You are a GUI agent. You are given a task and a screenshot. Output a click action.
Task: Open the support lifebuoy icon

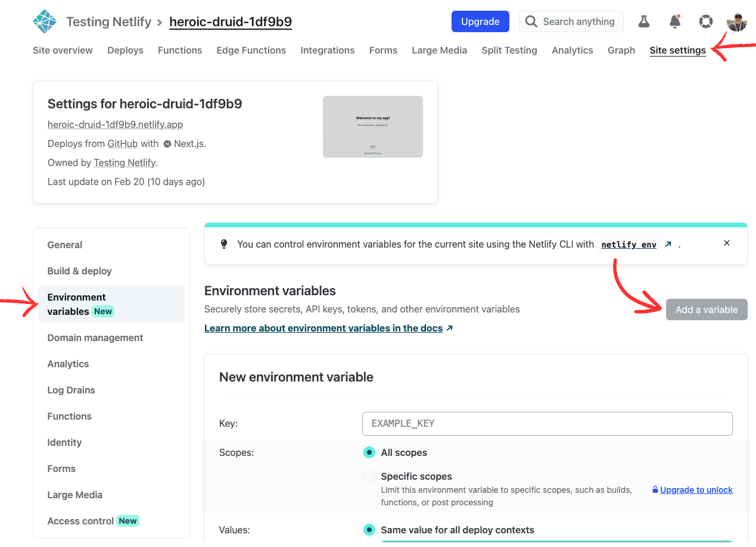[x=705, y=22]
